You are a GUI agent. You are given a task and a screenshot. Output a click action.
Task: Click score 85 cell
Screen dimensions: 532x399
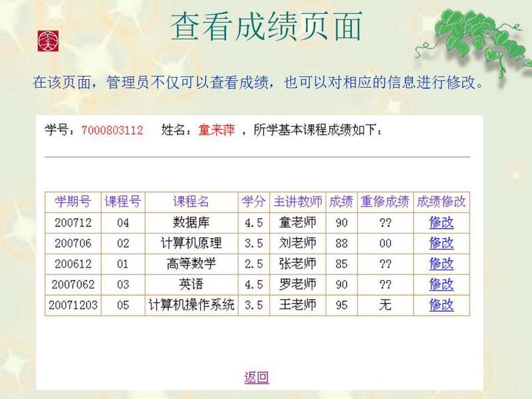[x=341, y=264]
